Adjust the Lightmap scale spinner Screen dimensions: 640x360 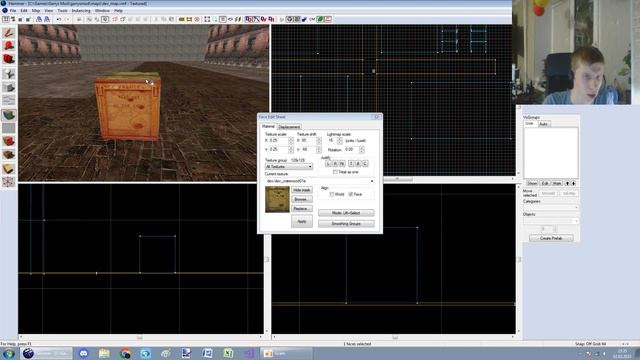[x=340, y=140]
